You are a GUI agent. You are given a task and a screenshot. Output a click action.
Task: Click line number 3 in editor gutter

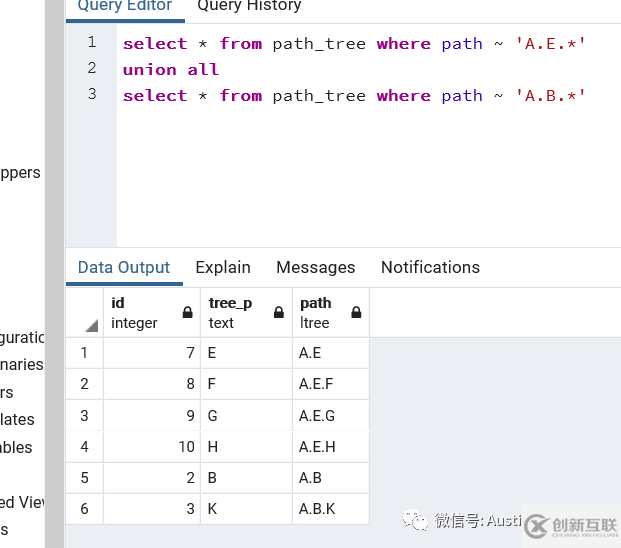[x=92, y=94]
